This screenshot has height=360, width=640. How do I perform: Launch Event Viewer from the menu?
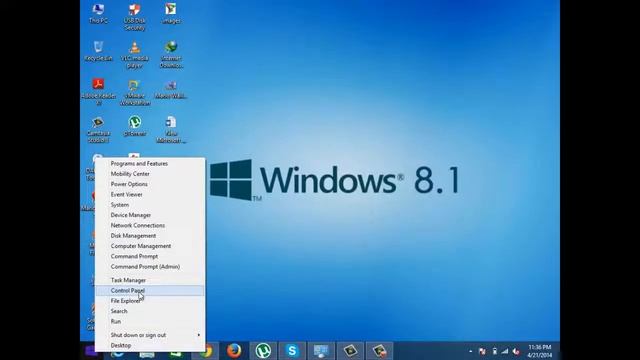pos(150,194)
